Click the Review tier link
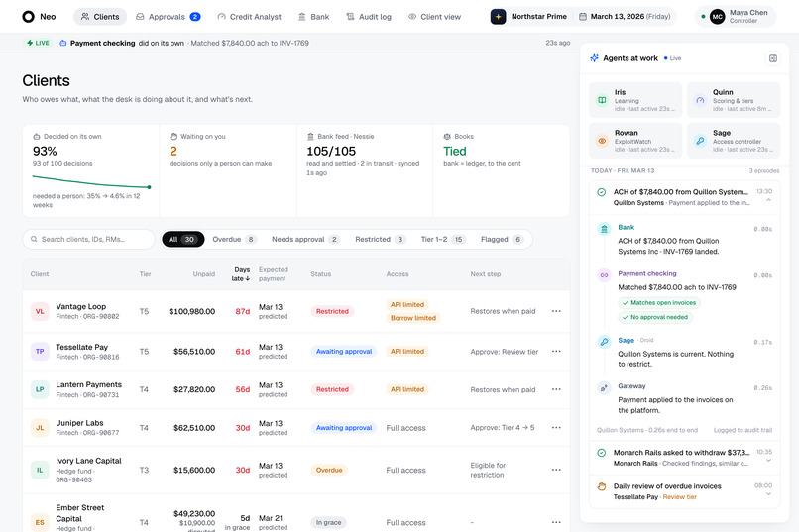 coord(680,497)
